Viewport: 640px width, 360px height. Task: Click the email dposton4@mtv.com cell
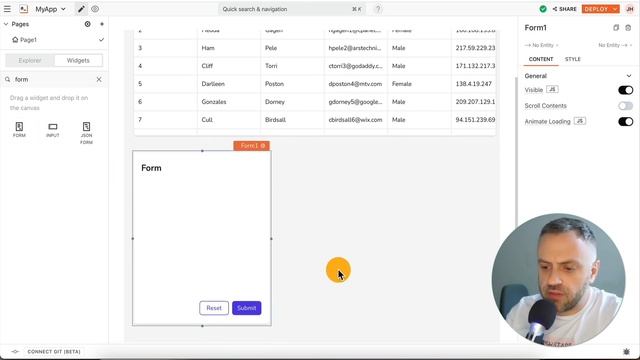[x=356, y=84]
